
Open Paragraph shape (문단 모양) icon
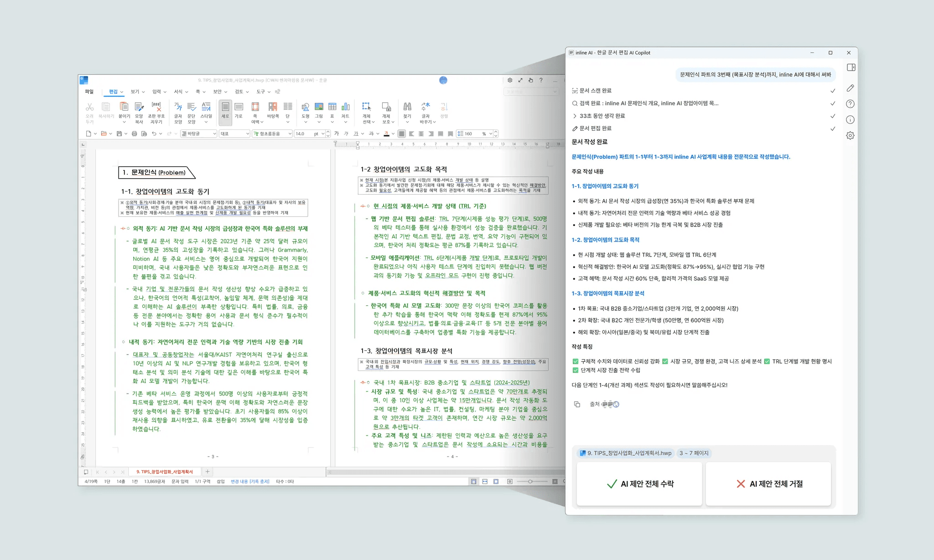192,107
